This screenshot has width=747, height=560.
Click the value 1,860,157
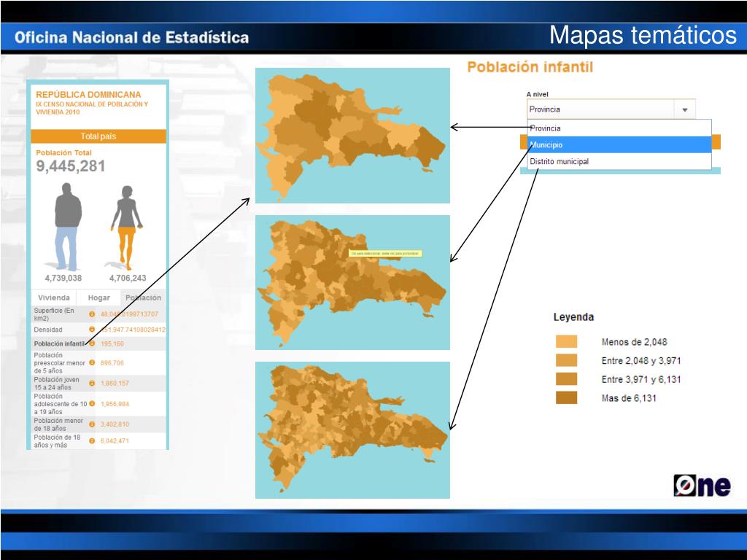coord(115,384)
